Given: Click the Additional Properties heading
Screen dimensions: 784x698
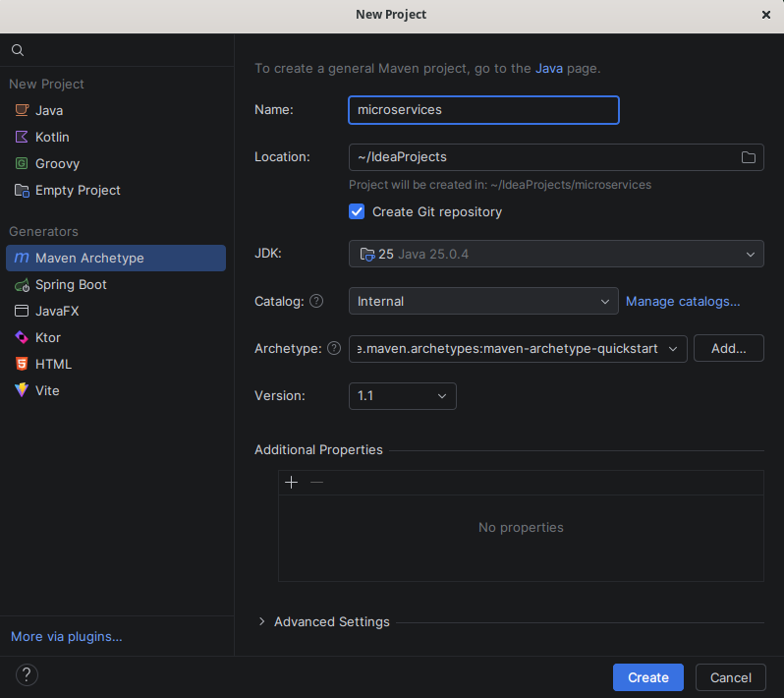Looking at the screenshot, I should [318, 450].
